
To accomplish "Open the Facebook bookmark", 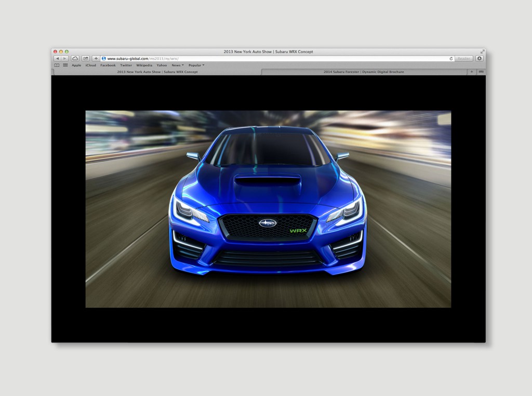I will [108, 65].
